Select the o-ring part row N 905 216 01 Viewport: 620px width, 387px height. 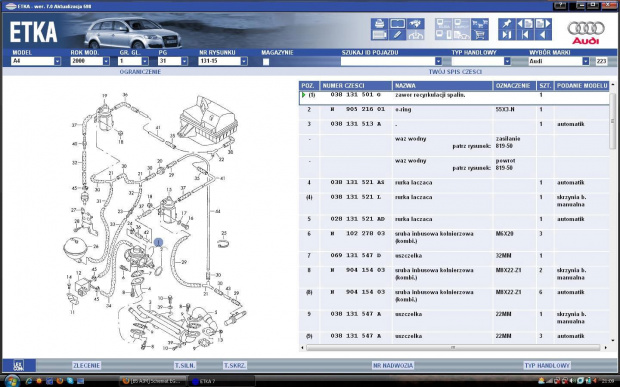tap(454, 109)
